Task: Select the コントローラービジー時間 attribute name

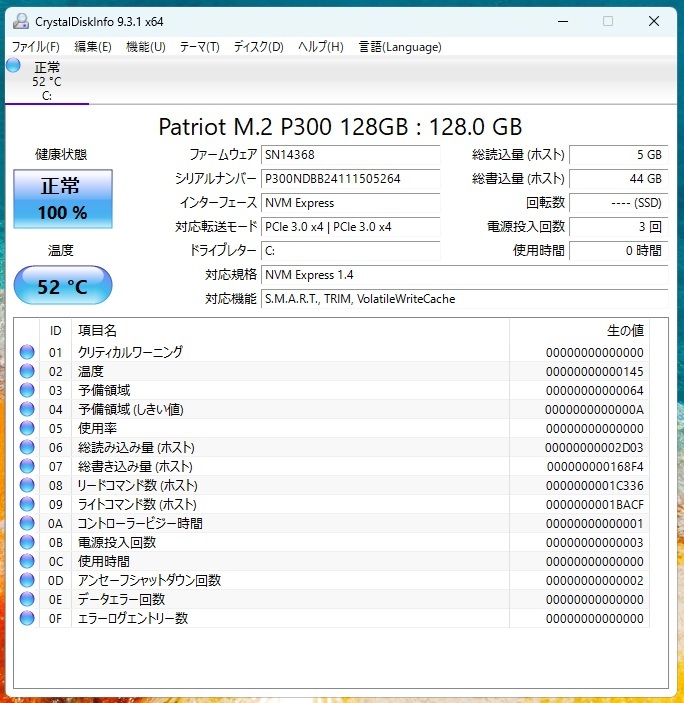Action: [x=140, y=523]
